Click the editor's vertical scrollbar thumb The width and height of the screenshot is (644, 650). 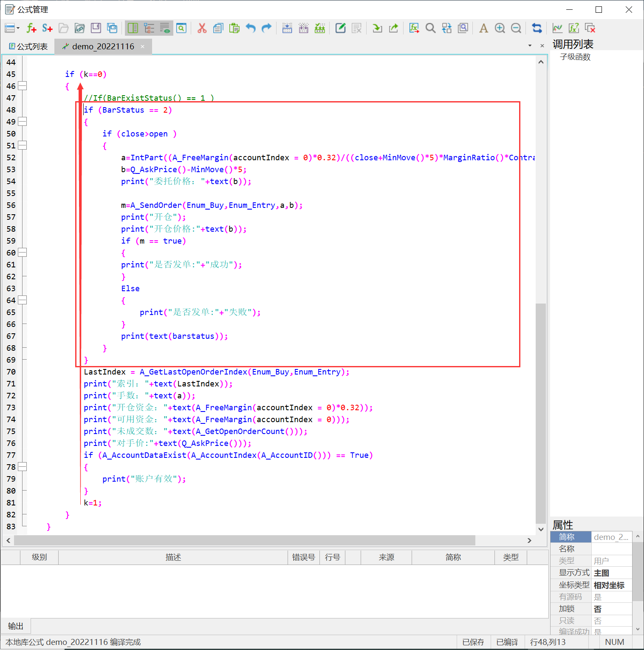540,412
